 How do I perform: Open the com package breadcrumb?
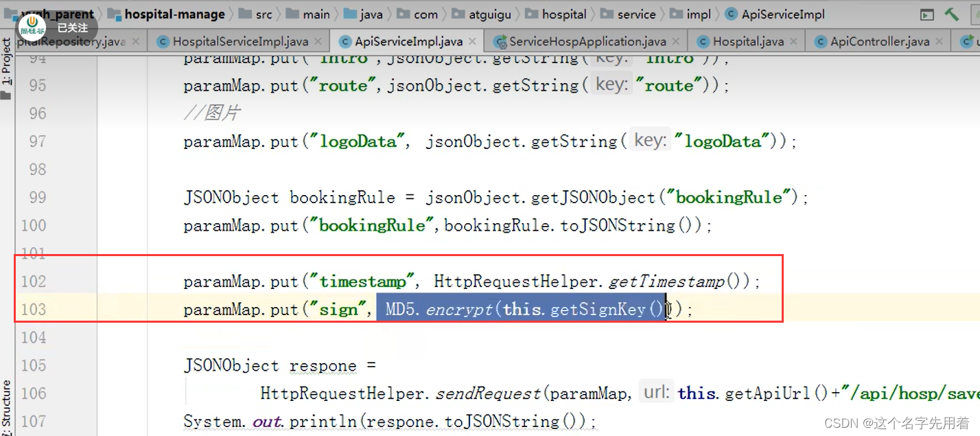(418, 14)
